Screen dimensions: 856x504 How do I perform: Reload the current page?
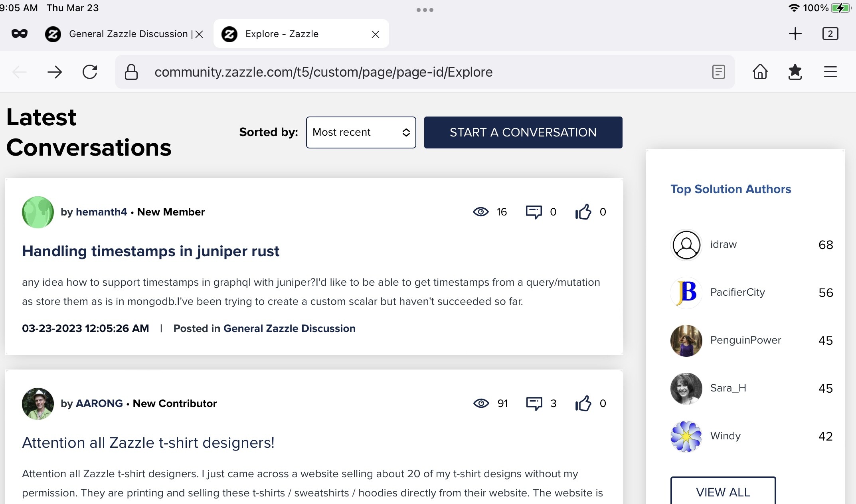point(90,72)
